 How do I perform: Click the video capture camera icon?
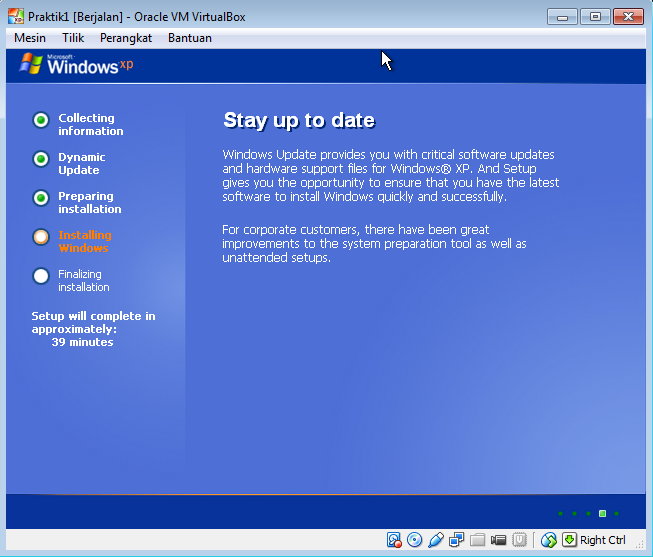(498, 540)
